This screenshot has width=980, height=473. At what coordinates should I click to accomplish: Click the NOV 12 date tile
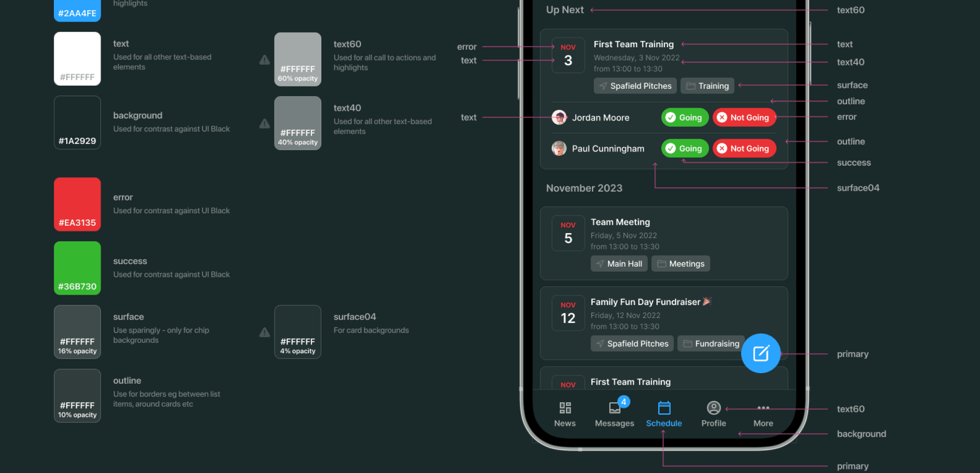tap(568, 313)
